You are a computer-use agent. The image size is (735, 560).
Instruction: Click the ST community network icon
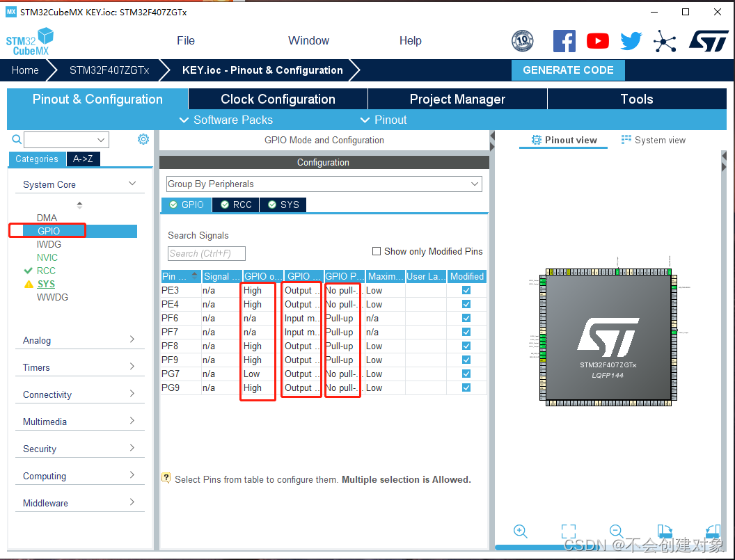[x=665, y=41]
